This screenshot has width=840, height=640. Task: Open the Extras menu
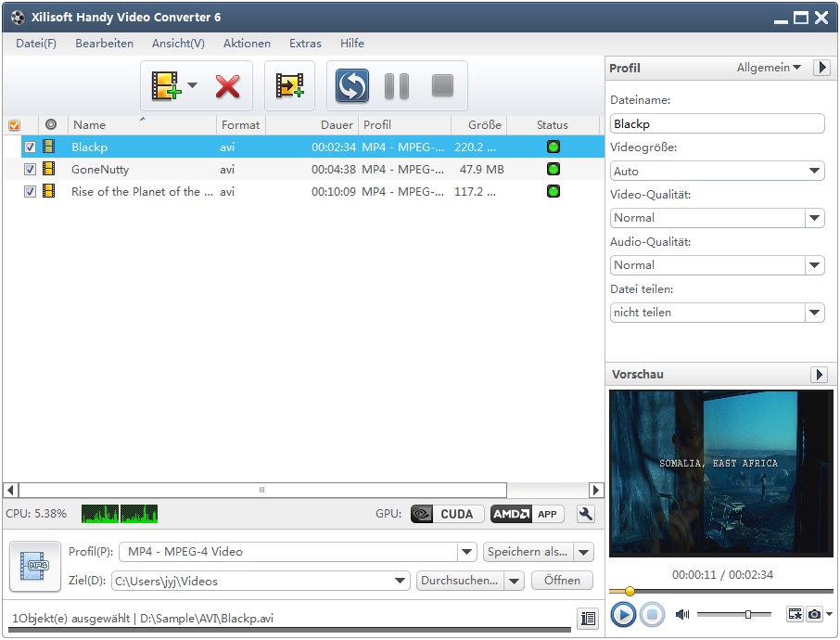tap(305, 44)
